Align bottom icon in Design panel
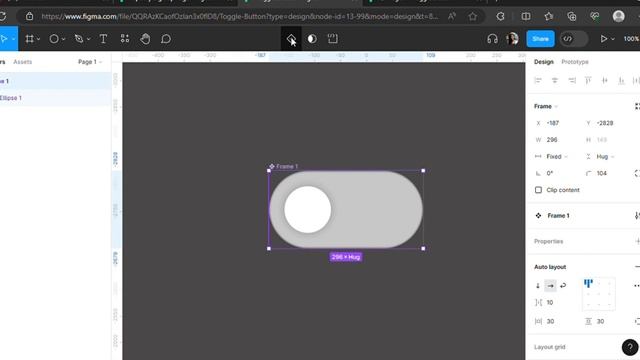Viewport: 640px width, 360px height. 621,80
